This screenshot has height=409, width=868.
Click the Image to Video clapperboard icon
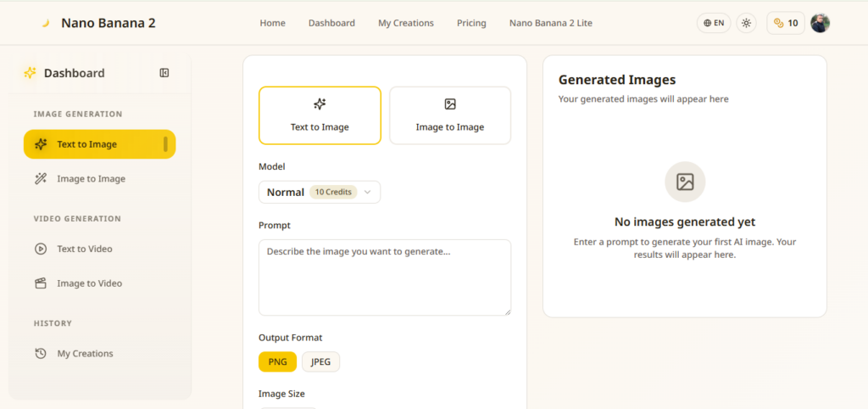pos(41,283)
